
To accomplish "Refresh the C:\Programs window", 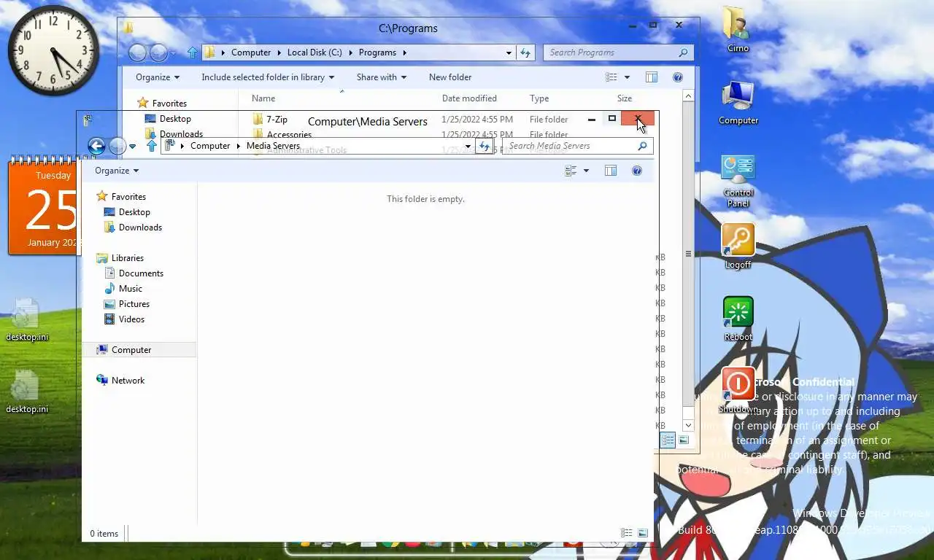I will coord(525,52).
